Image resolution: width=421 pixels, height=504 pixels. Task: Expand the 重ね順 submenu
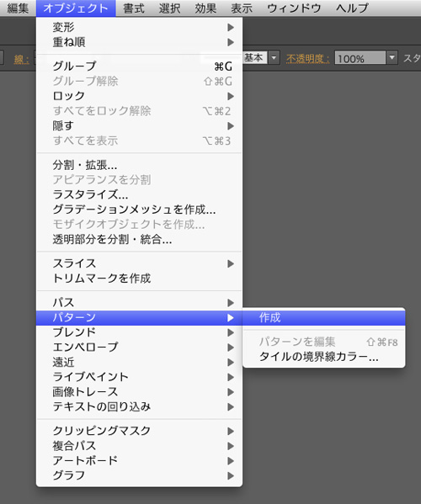click(139, 42)
